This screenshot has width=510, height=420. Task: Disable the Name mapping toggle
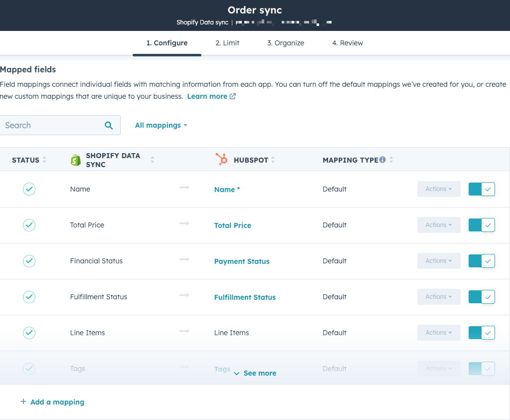click(x=482, y=189)
